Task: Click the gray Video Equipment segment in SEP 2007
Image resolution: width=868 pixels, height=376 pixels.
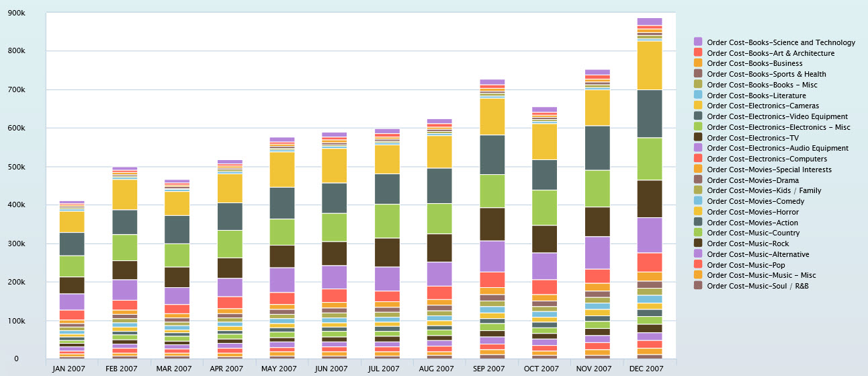Action: point(492,155)
